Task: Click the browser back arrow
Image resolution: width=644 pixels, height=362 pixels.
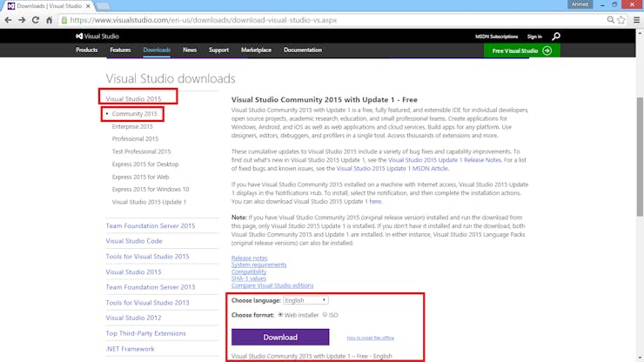Action: point(8,20)
